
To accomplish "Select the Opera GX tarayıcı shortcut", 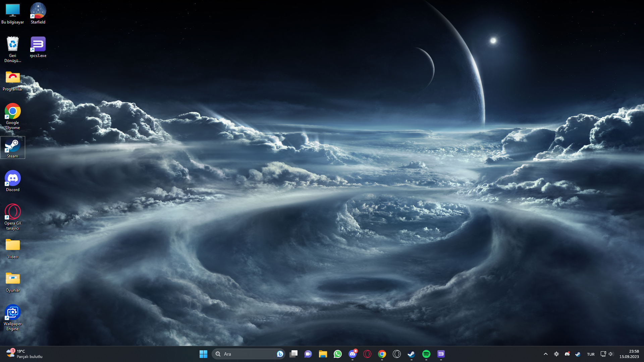I will point(13,217).
